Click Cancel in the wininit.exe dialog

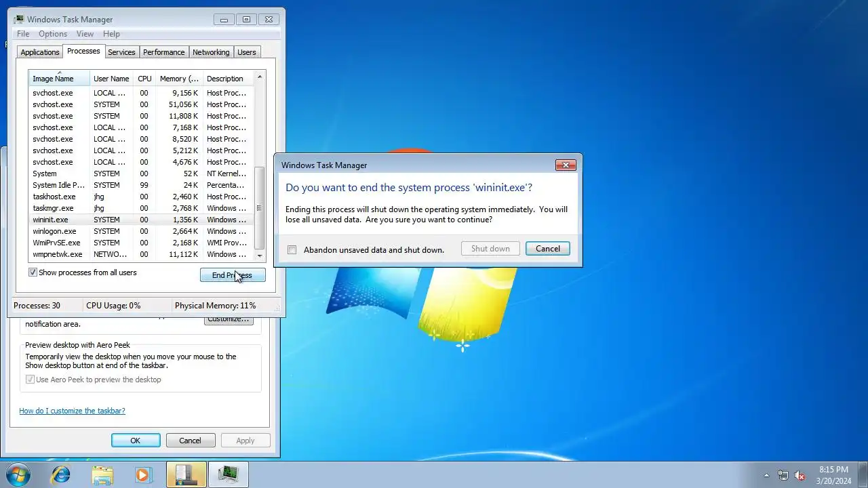click(x=548, y=249)
